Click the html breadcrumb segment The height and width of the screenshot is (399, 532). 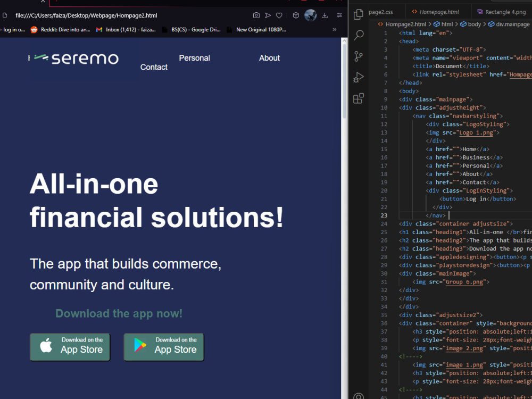[x=447, y=24]
